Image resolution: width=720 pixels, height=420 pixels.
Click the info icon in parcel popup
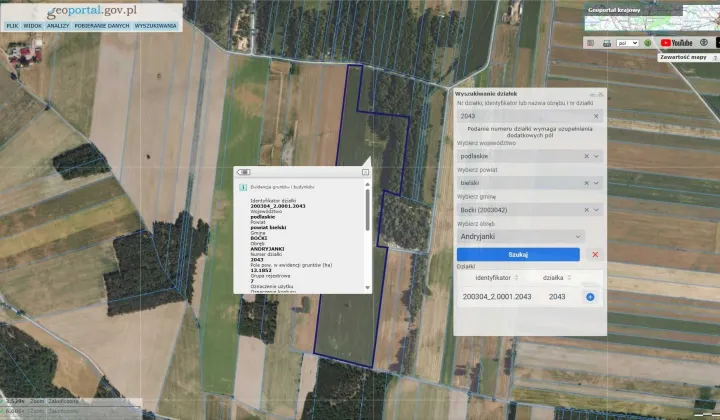[x=243, y=186]
